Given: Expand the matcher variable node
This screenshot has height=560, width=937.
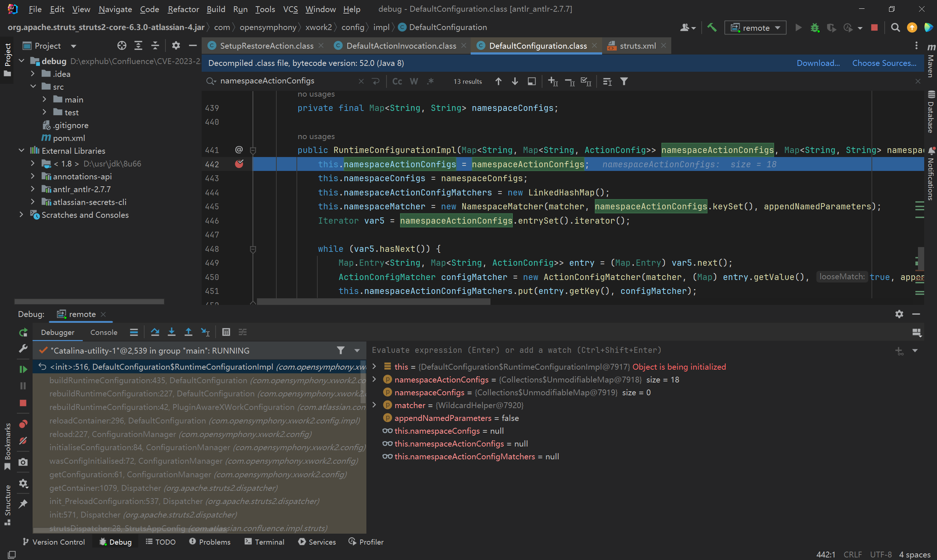Looking at the screenshot, I should pyautogui.click(x=374, y=405).
